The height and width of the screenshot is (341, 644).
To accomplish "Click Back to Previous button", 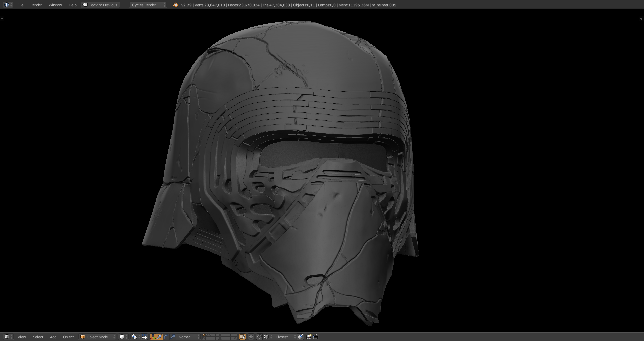I will point(100,5).
